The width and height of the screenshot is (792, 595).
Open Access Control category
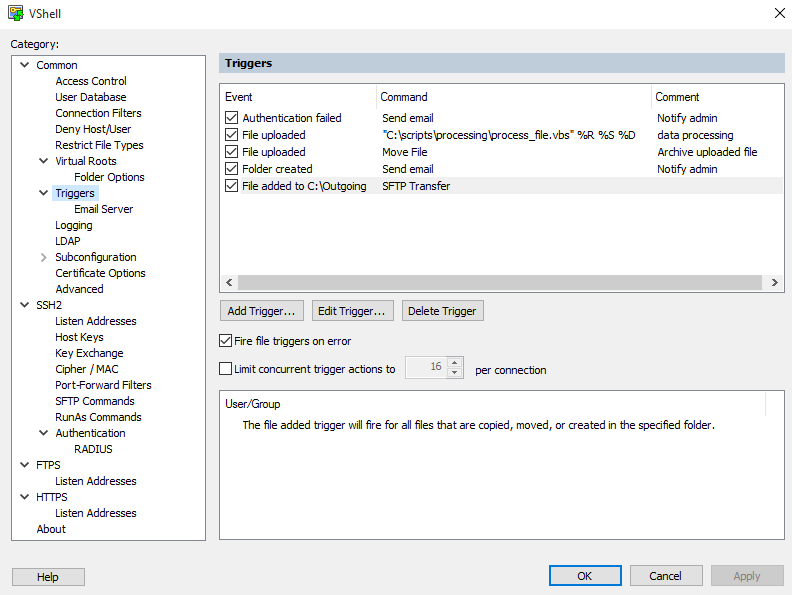91,81
